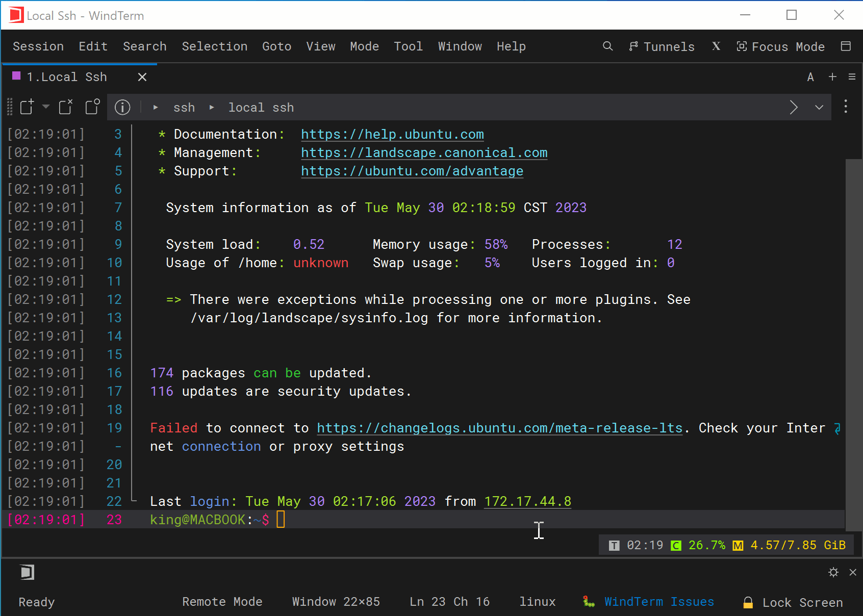Open the toolbar overflow menu
The height and width of the screenshot is (616, 863).
point(846,107)
